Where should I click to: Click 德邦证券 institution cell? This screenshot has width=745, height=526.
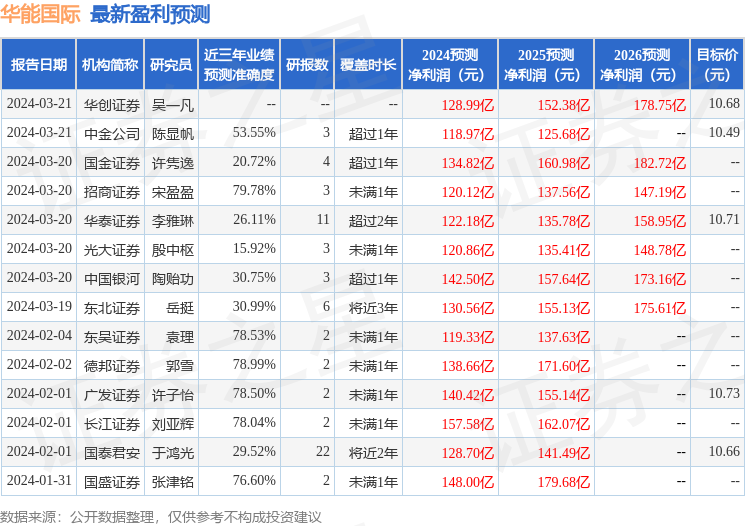click(112, 366)
